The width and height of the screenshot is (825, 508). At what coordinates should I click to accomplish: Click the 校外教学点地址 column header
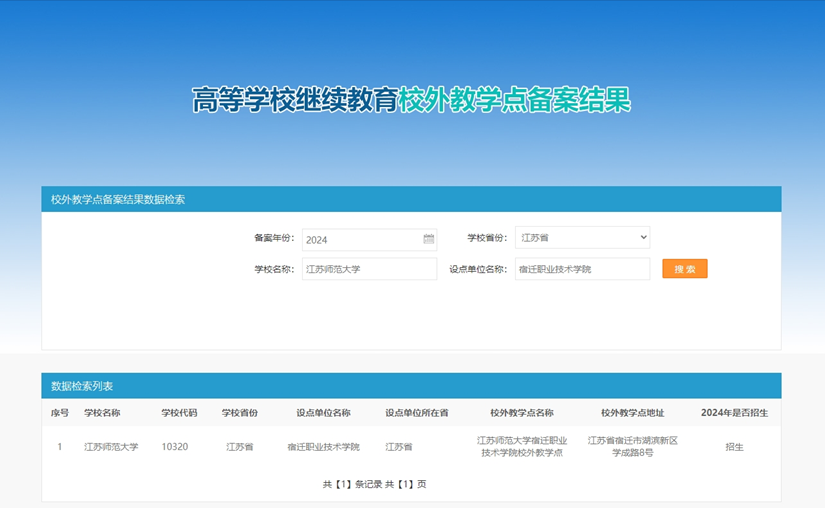click(632, 413)
